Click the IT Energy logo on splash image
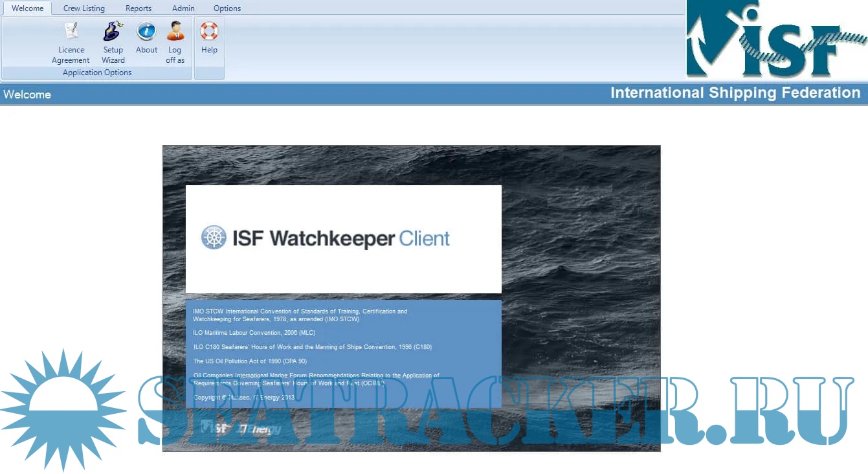The height and width of the screenshot is (474, 868). (260, 429)
